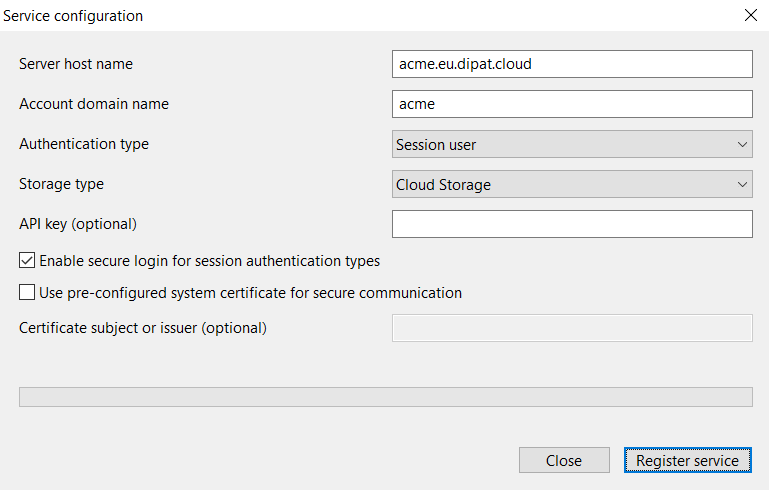Click the chevron arrow beside Cloud Storage
769x490 pixels.
[x=742, y=184]
